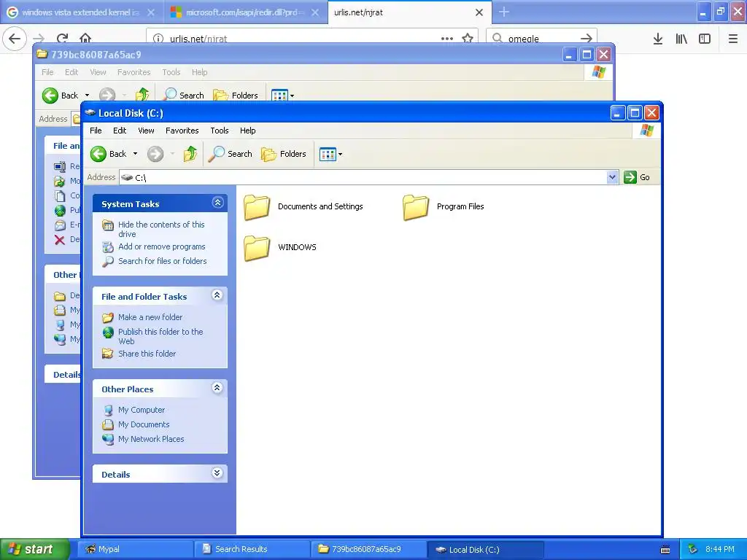This screenshot has width=747, height=560.
Task: Click Publish this folder to the Web
Action: click(x=160, y=336)
